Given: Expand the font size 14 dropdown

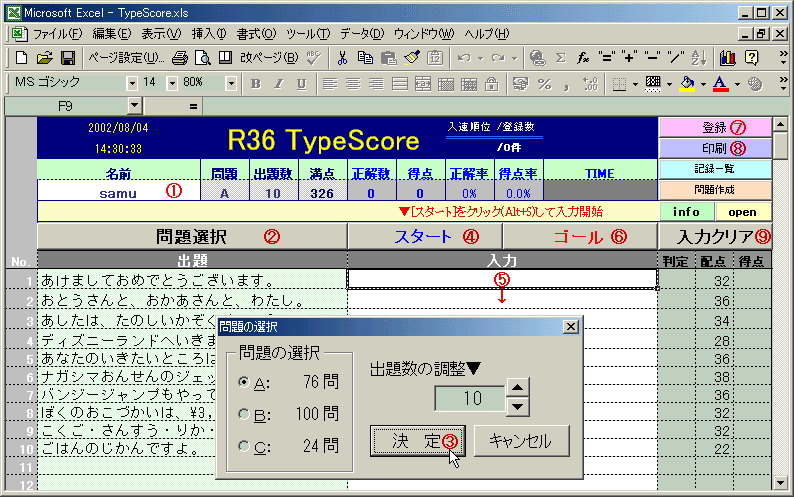Looking at the screenshot, I should 171,83.
